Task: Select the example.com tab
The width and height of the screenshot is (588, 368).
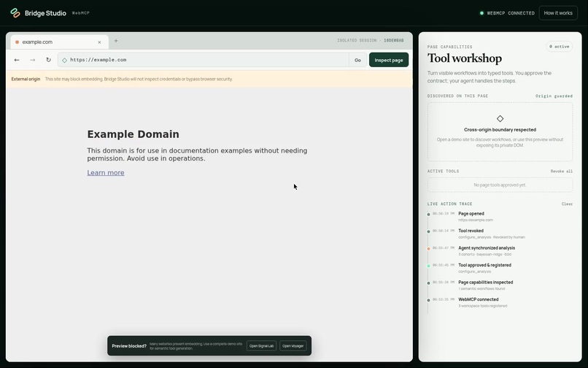Action: pyautogui.click(x=60, y=42)
